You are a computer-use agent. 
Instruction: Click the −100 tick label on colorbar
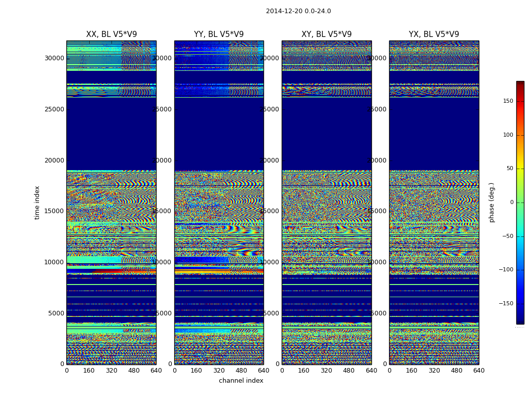[x=506, y=269]
